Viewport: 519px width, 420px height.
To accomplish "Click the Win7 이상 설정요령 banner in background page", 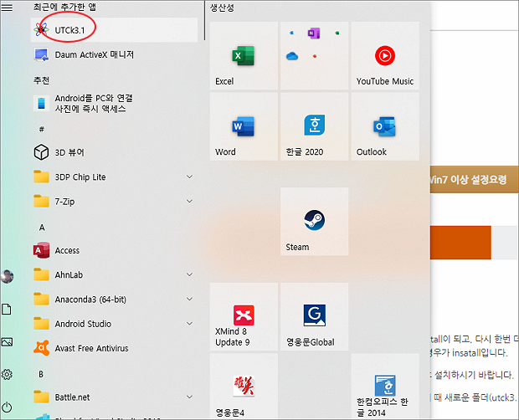I will point(475,180).
